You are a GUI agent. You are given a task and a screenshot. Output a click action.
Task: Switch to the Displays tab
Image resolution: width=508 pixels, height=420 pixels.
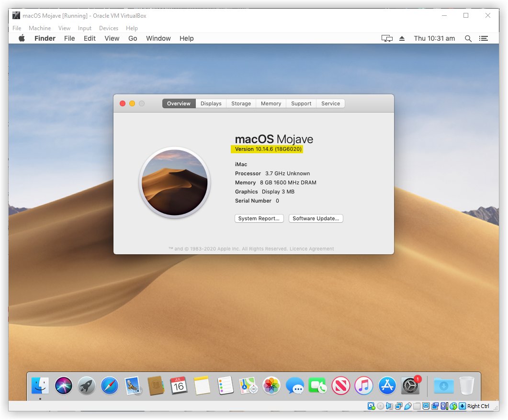click(211, 103)
